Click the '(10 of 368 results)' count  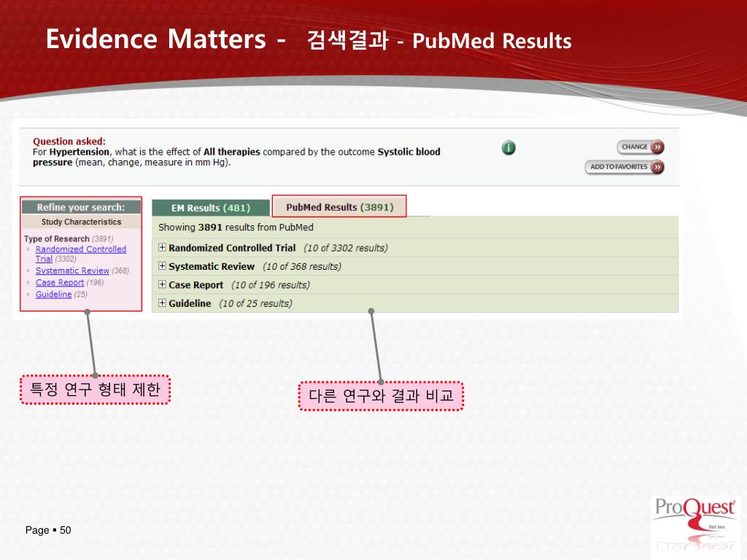pyautogui.click(x=302, y=267)
